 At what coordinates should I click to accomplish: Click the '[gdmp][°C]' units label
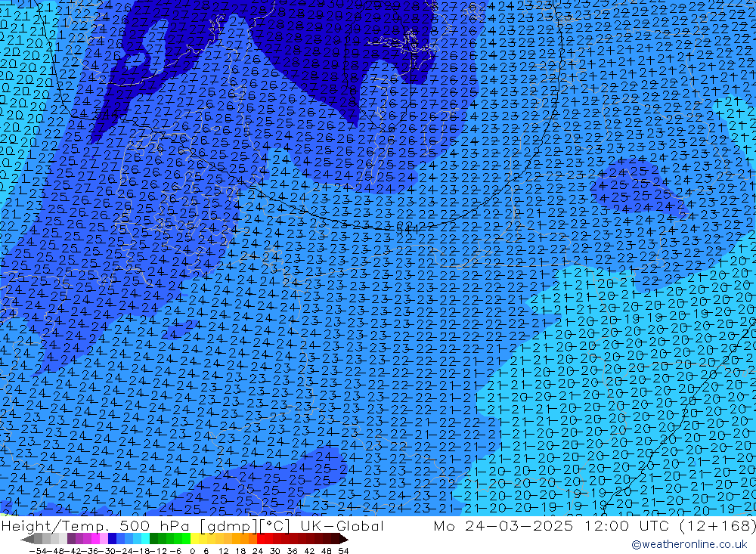(x=245, y=526)
